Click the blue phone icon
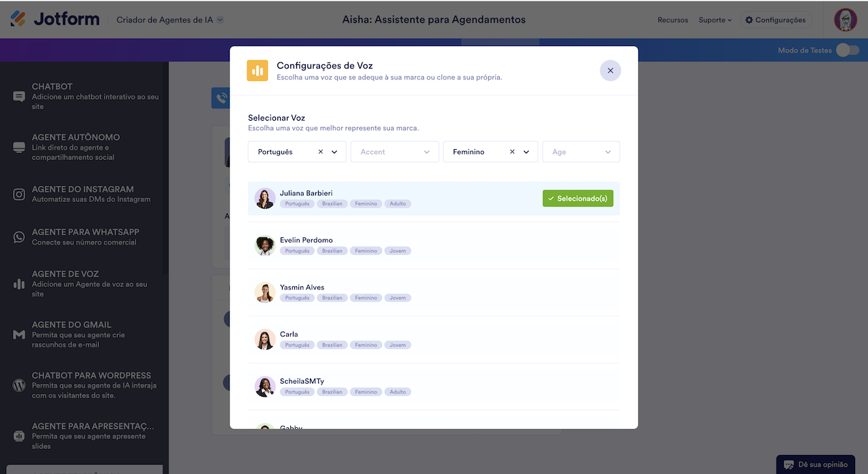This screenshot has height=474, width=868. [221, 98]
